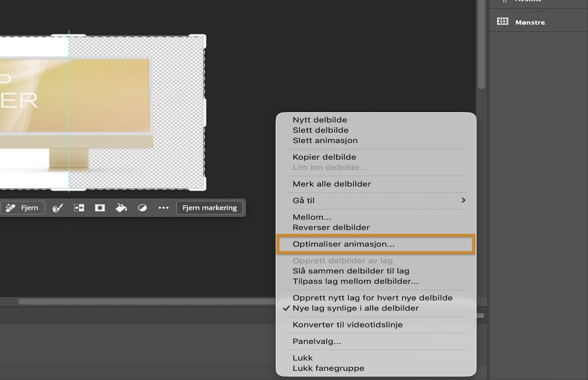Choose Konverter til videotidslinje
The image size is (588, 380).
click(347, 325)
